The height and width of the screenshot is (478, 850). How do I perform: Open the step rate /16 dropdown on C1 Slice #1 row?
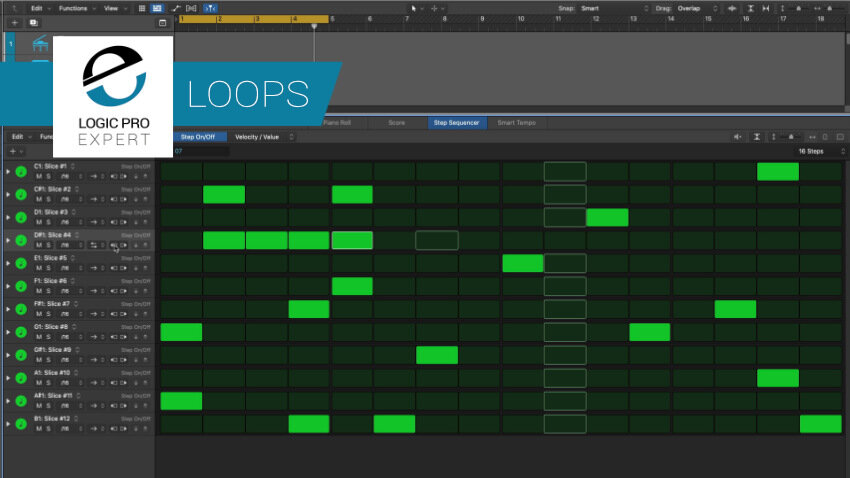pos(70,177)
